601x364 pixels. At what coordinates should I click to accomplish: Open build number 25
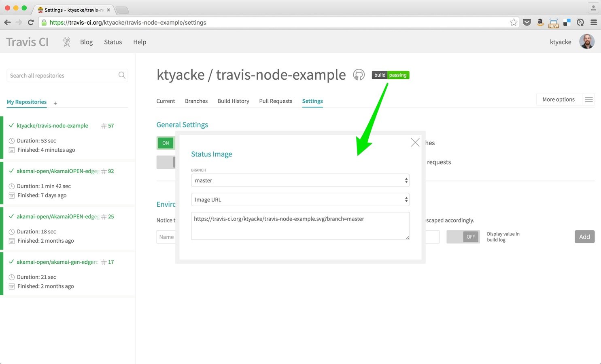click(x=108, y=217)
